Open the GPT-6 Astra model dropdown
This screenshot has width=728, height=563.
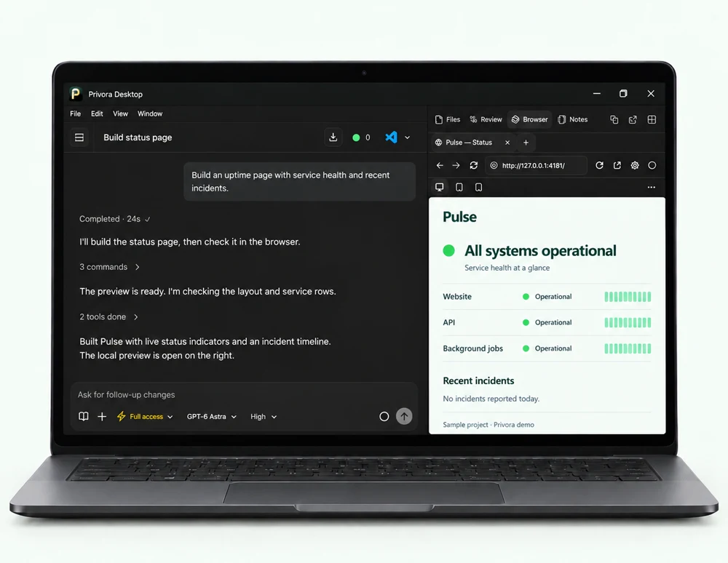coord(212,417)
